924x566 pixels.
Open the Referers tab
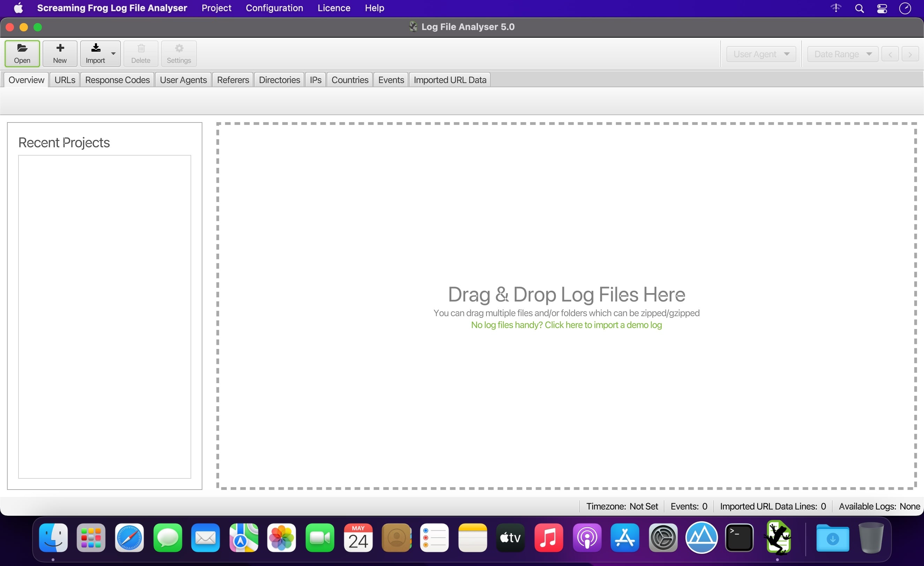point(233,80)
